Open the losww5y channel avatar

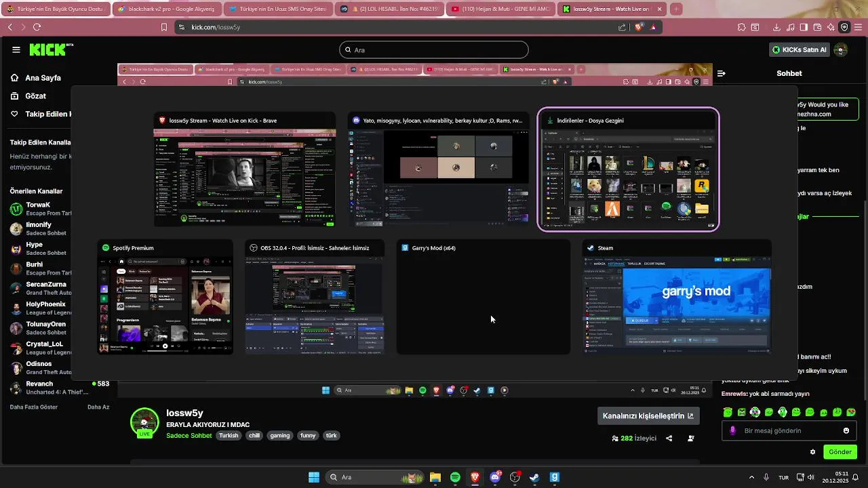pyautogui.click(x=144, y=422)
